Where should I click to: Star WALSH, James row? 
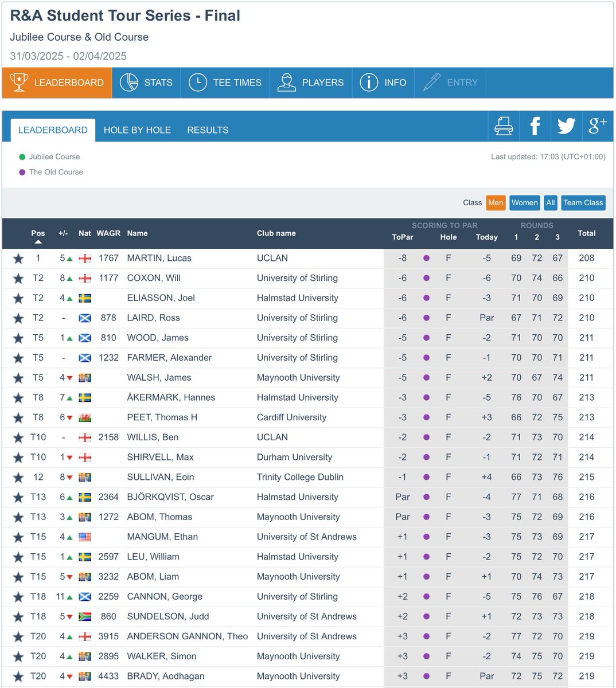point(18,378)
